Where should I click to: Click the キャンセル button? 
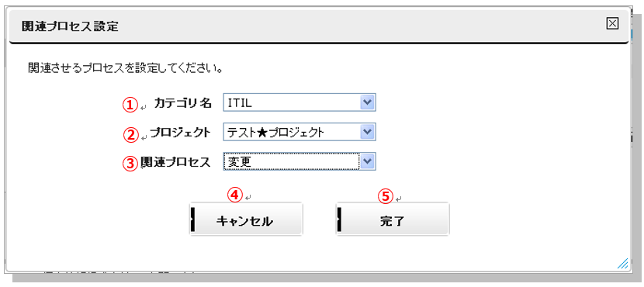[x=246, y=220]
